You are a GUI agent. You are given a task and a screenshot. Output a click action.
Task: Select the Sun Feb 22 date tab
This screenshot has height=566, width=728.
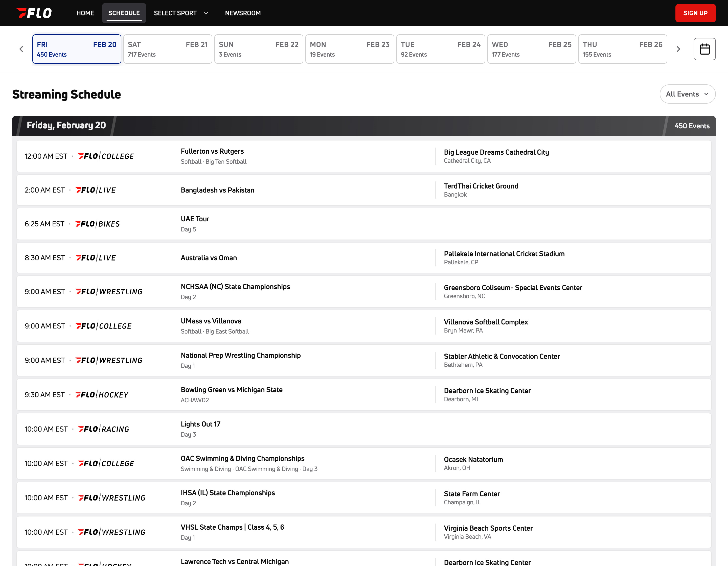coord(259,49)
